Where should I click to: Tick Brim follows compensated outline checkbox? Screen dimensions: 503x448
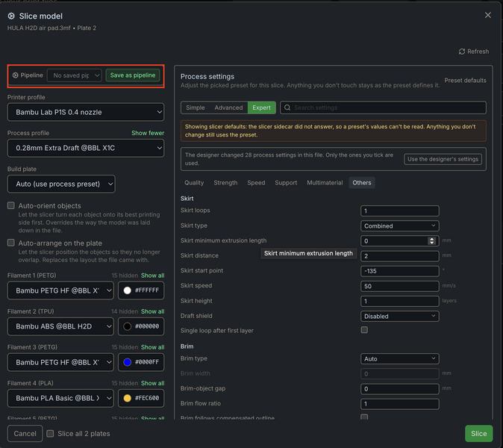click(364, 417)
